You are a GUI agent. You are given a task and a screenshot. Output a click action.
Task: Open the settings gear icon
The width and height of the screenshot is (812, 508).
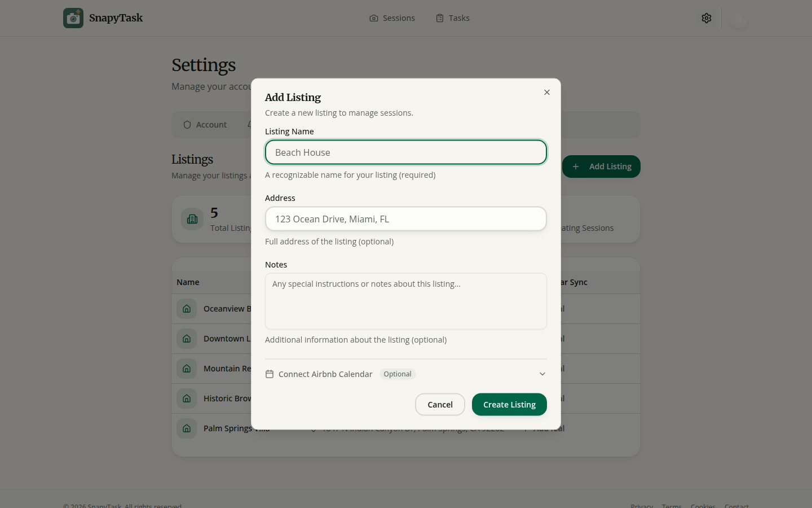pos(707,18)
